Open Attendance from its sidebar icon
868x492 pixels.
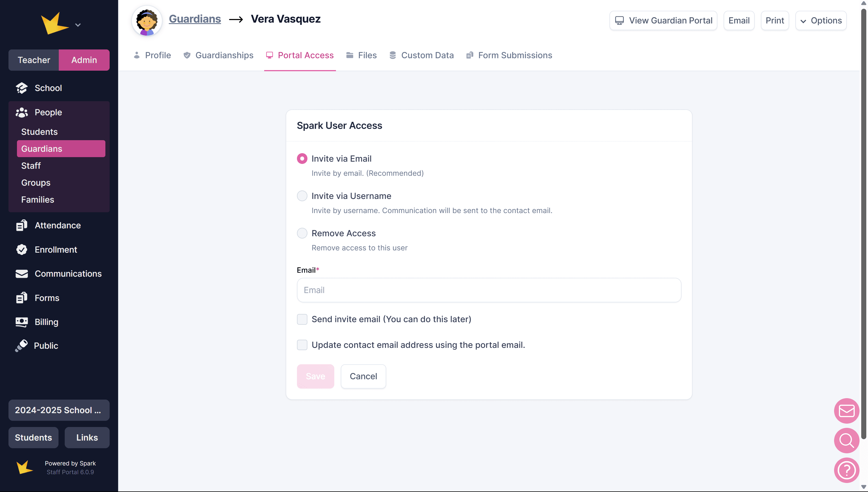click(x=22, y=226)
